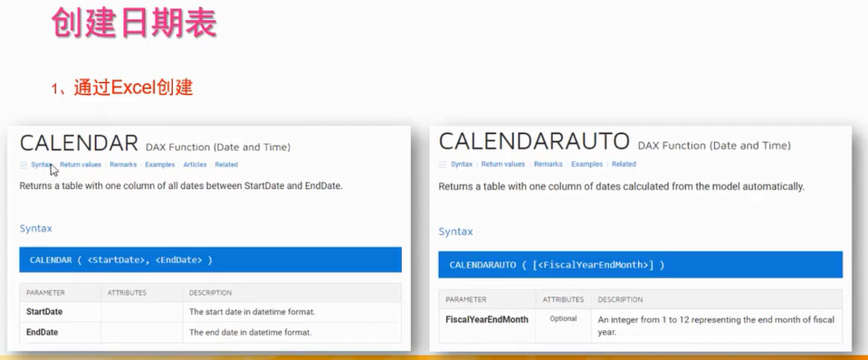Click the CALENDARAUTO function title
This screenshot has width=868, height=360.
534,142
